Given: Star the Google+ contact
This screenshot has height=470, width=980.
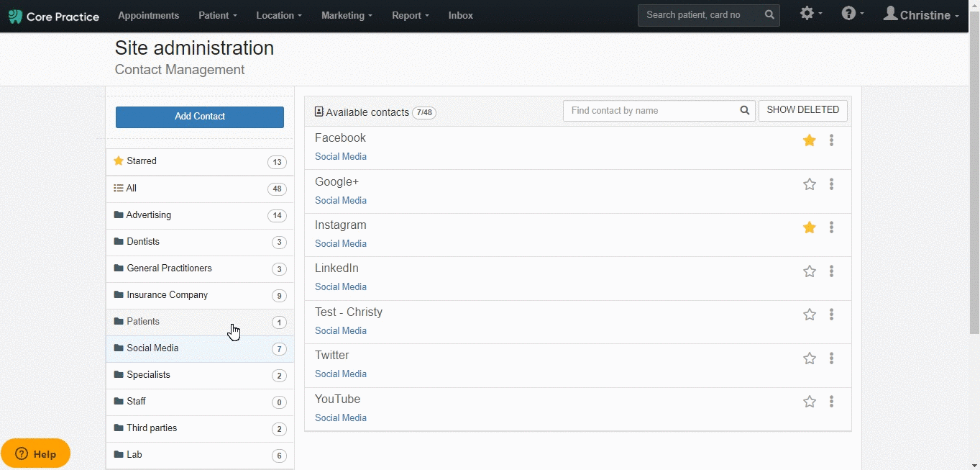Looking at the screenshot, I should pyautogui.click(x=810, y=184).
